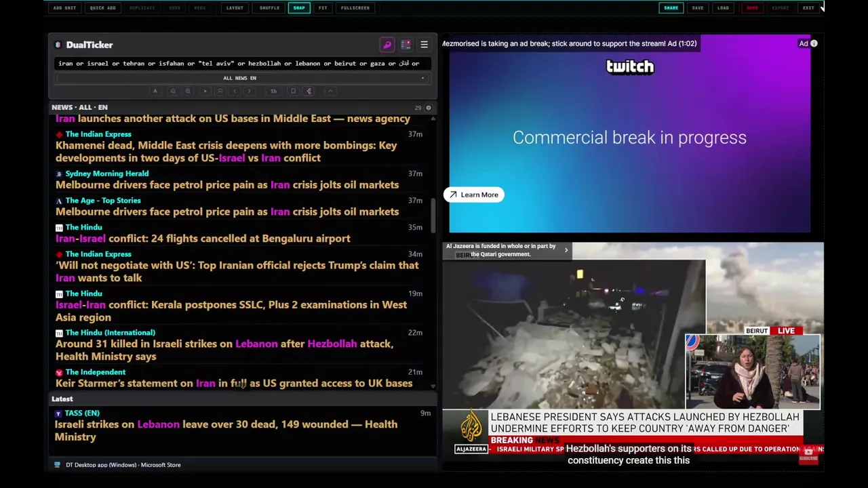Screen dimensions: 868x488
Task: Click the zoom in magnifier icon
Action: [x=188, y=91]
